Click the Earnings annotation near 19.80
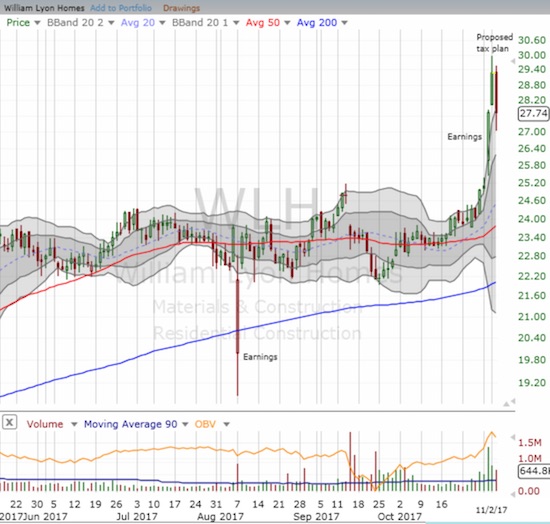 [260, 357]
